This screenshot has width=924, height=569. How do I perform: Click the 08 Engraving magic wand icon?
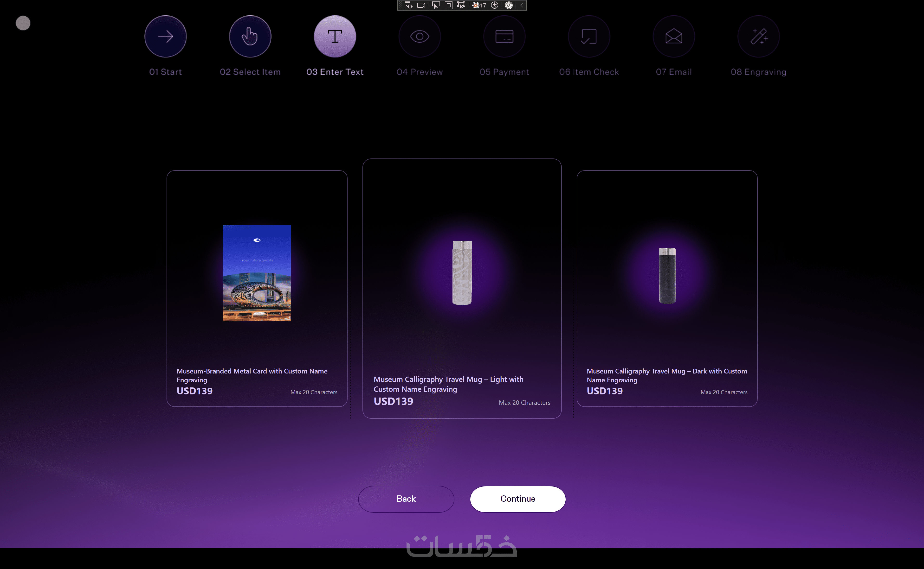point(758,37)
